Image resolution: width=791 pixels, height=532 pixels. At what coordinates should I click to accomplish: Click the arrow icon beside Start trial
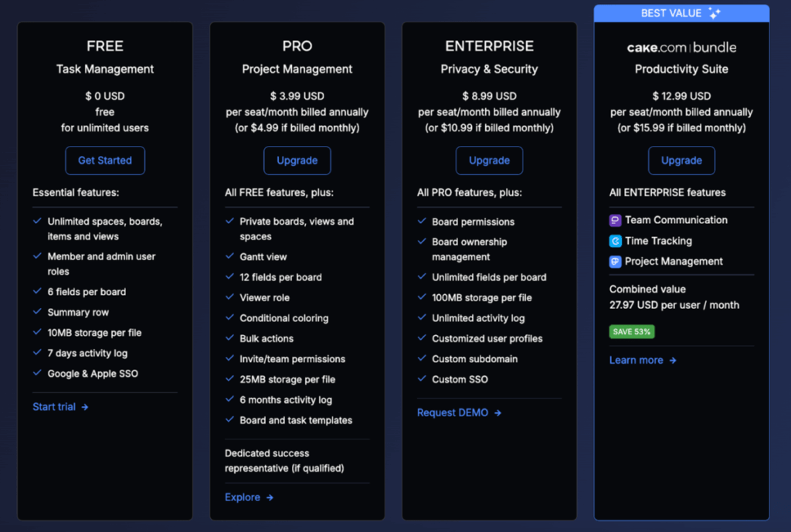85,407
